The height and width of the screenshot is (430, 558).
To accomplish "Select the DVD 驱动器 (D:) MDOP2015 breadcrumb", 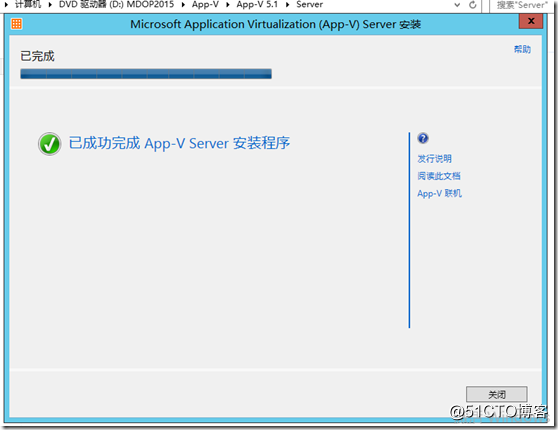I will click(116, 5).
